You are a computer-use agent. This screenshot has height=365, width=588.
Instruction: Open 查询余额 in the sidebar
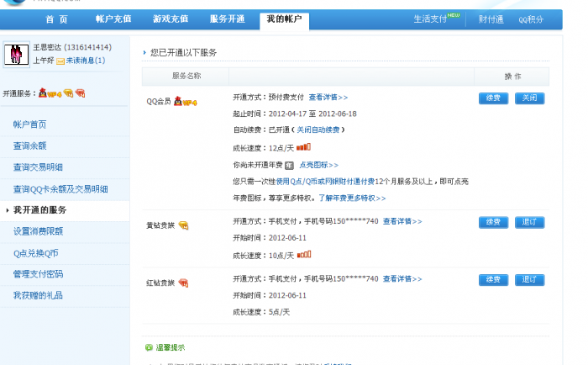(x=29, y=145)
